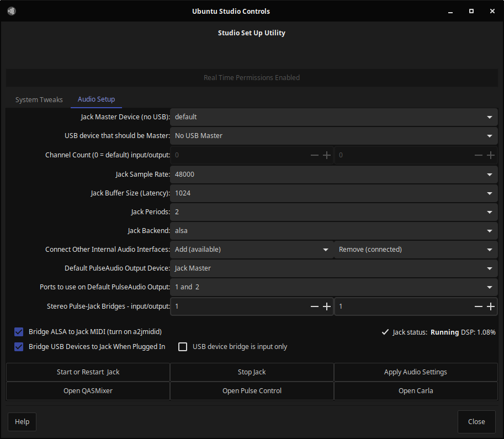
Task: Toggle Bridge ALSA to Jack MIDI checkbox
Action: click(19, 332)
